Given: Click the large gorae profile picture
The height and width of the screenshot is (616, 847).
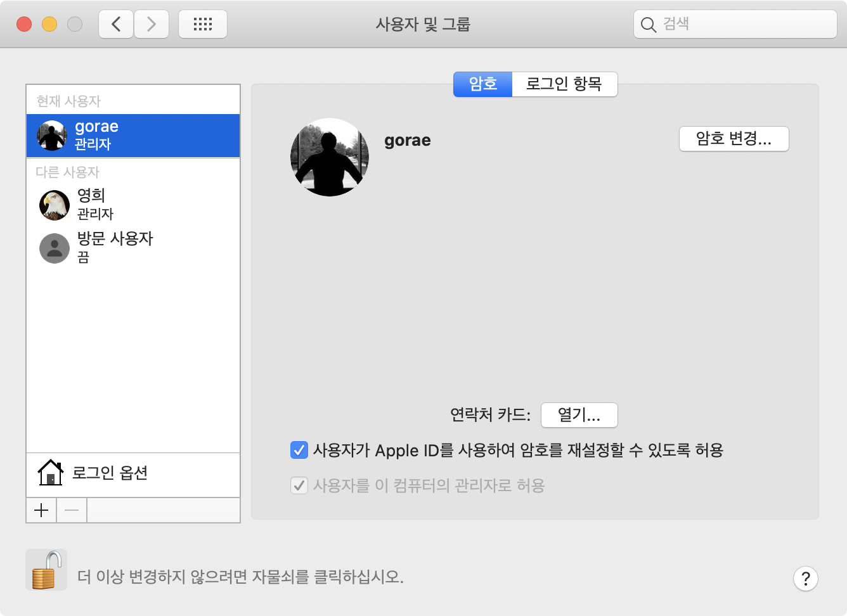Looking at the screenshot, I should click(x=330, y=157).
